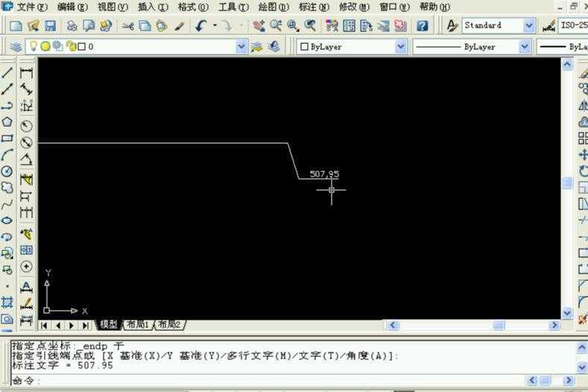
Task: Open the 文件(F) menu
Action: pyautogui.click(x=32, y=7)
